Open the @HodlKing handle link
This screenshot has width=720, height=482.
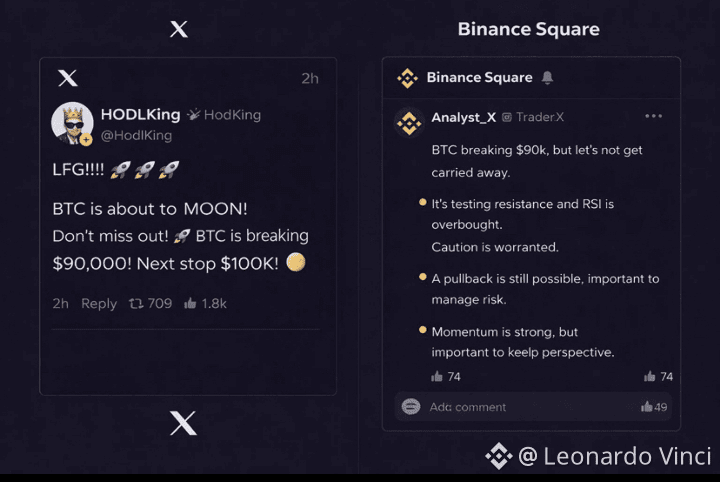click(x=137, y=135)
